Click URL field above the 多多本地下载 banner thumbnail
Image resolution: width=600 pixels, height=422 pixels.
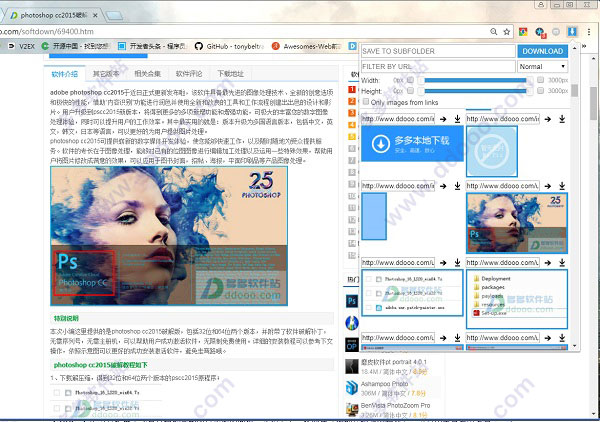[x=398, y=119]
